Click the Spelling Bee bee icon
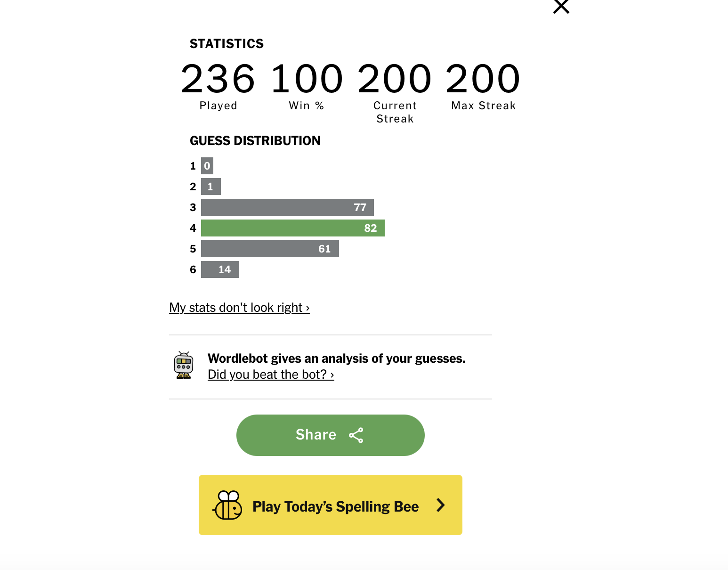728x570 pixels. point(228,505)
